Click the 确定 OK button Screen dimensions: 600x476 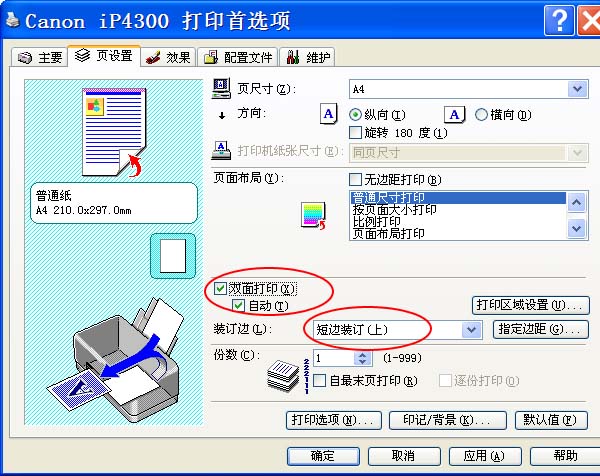click(x=323, y=456)
